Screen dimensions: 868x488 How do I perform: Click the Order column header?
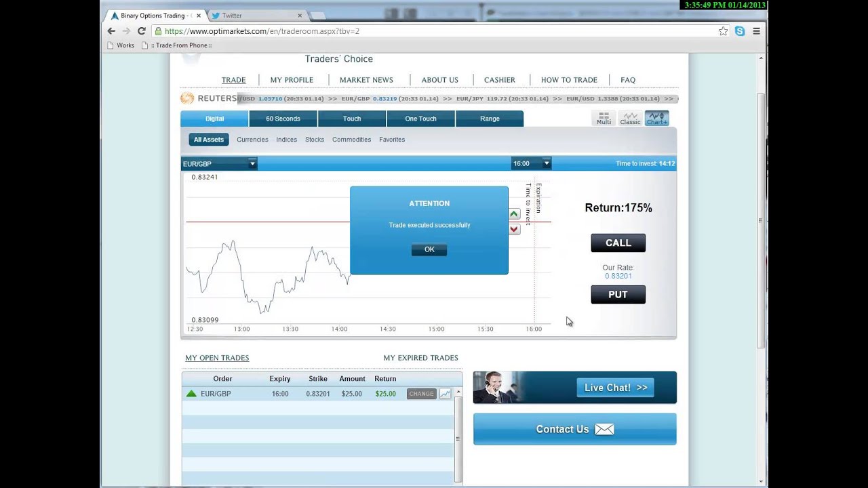coord(222,379)
